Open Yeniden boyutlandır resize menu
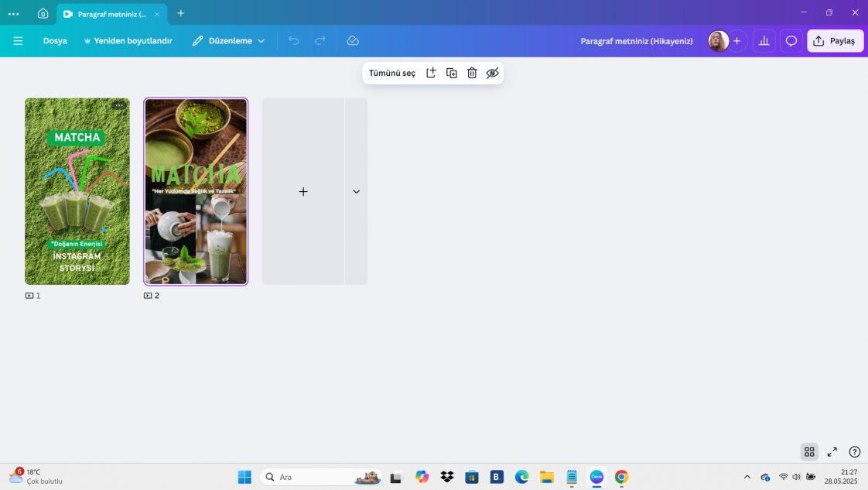Viewport: 868px width, 490px height. 128,40
